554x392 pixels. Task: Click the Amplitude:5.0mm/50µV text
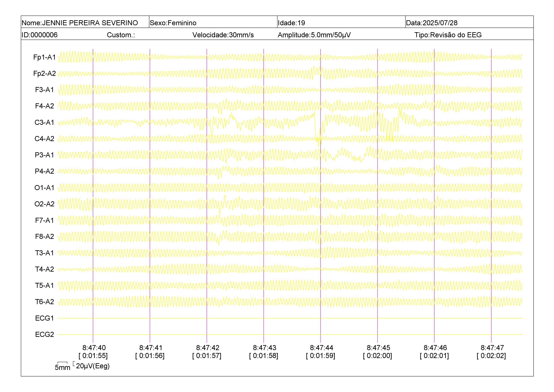click(x=314, y=35)
